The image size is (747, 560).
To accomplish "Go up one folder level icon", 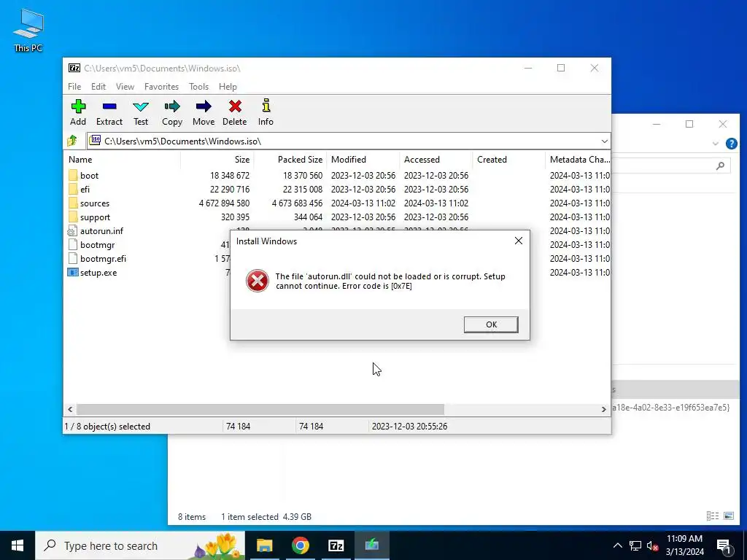I will pyautogui.click(x=72, y=141).
